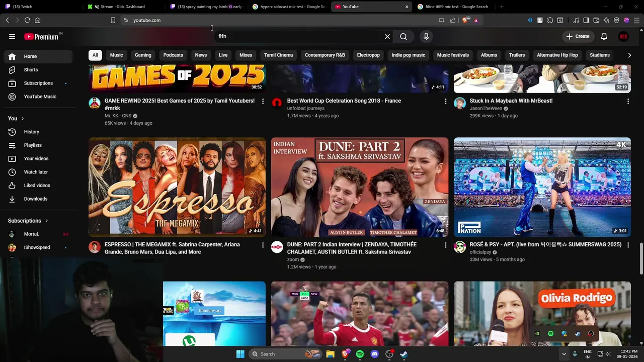Select the Indie pop music chip
644x362 pixels.
tap(408, 55)
